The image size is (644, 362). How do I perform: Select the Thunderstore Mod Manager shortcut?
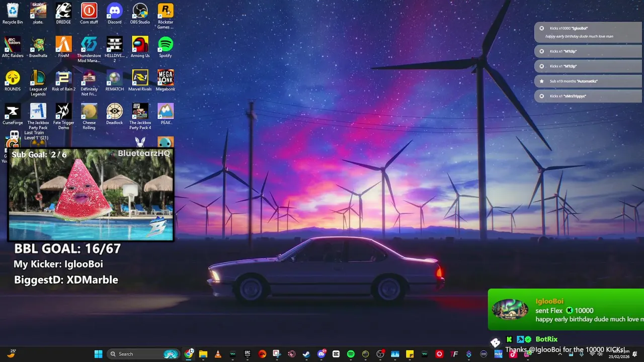coord(89,50)
